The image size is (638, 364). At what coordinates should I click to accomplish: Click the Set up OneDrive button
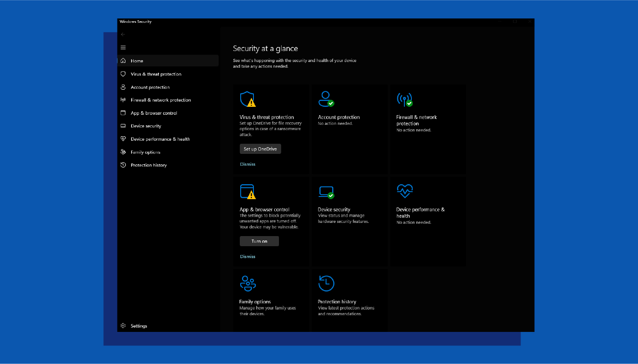260,149
